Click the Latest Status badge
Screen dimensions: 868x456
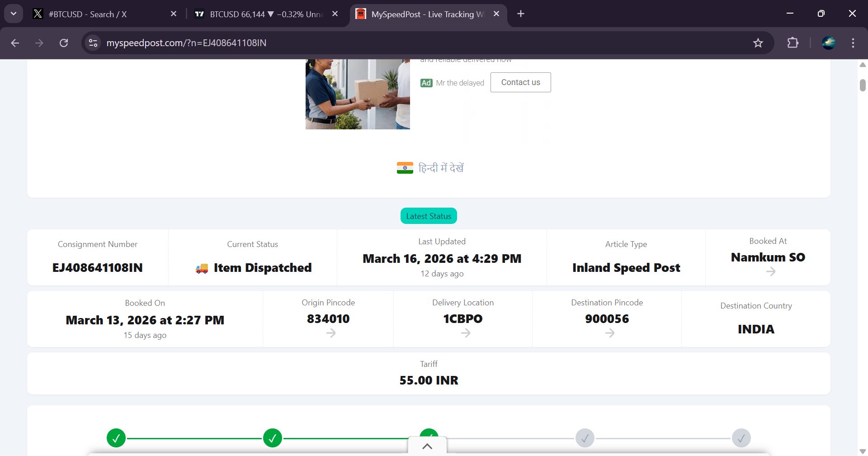429,216
